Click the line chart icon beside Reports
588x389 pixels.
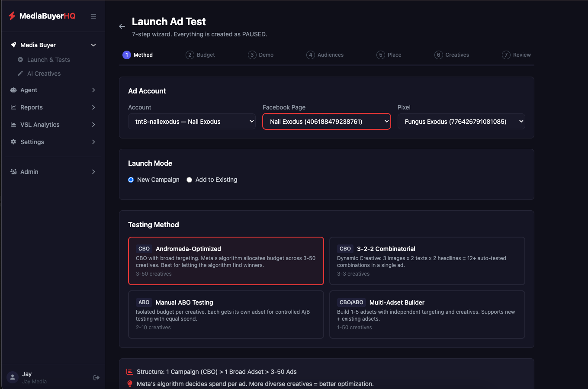[13, 107]
